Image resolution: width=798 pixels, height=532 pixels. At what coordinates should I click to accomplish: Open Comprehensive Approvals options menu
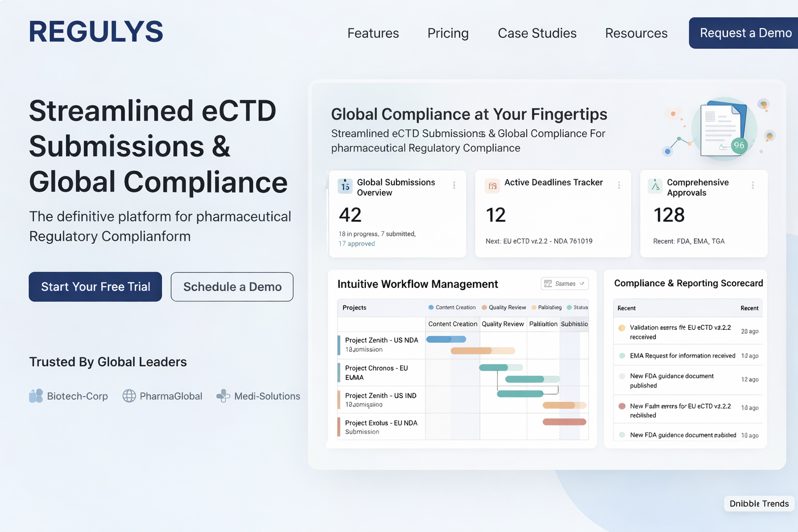click(753, 185)
